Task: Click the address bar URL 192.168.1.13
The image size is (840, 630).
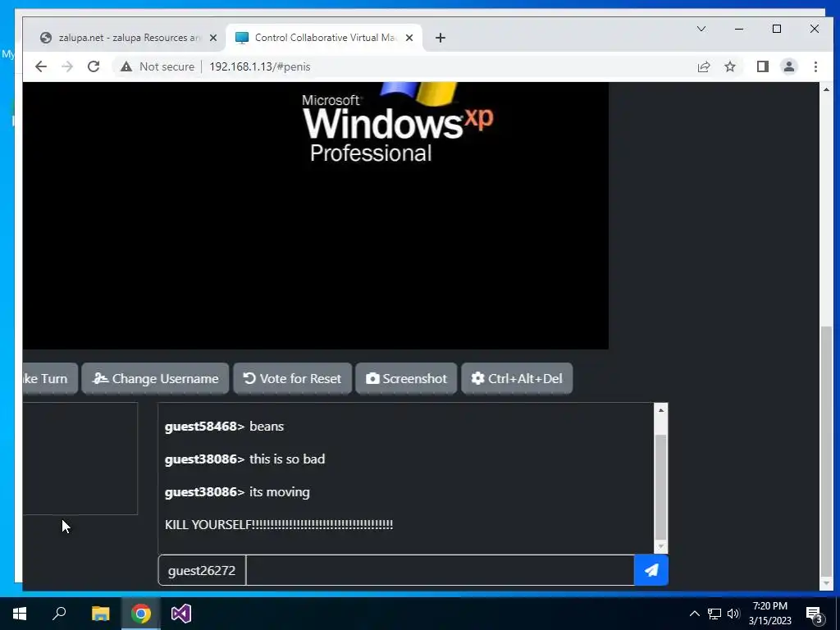Action: (x=260, y=66)
